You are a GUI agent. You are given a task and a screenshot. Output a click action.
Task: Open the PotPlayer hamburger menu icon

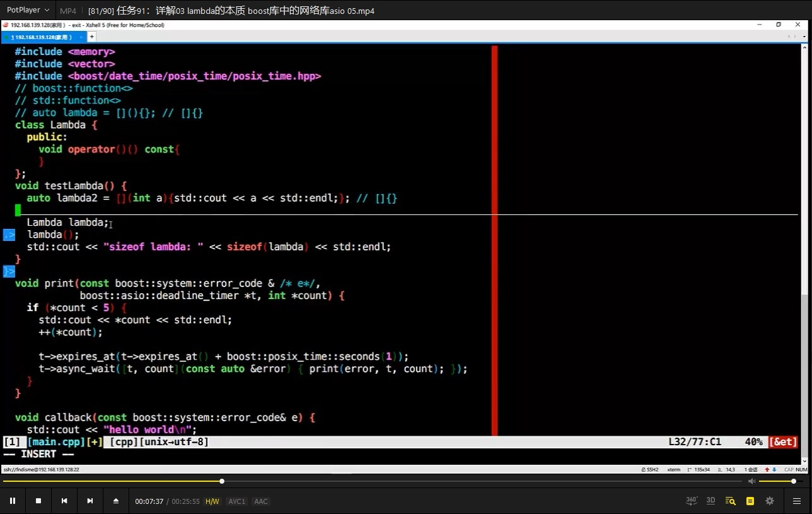[x=796, y=501]
